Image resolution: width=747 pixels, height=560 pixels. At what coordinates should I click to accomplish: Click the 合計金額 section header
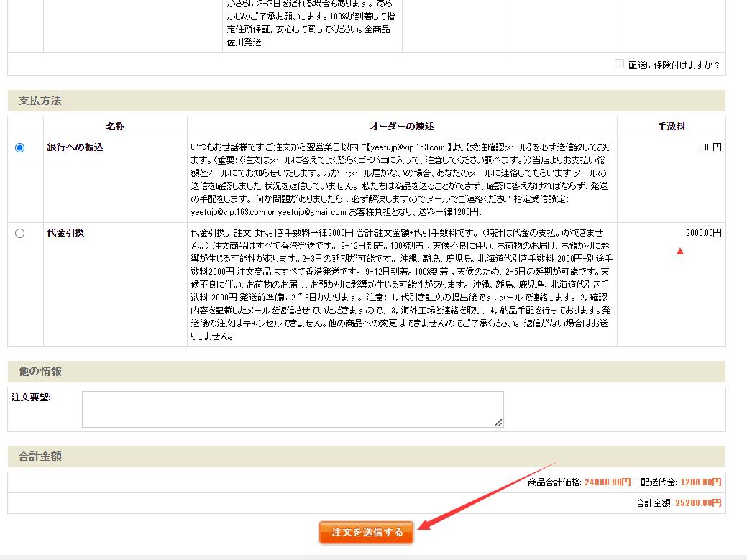[x=40, y=456]
